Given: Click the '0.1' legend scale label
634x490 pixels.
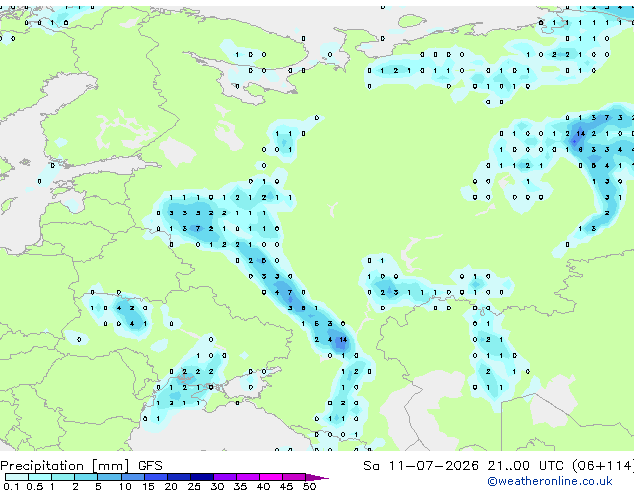Looking at the screenshot, I should [11, 486].
